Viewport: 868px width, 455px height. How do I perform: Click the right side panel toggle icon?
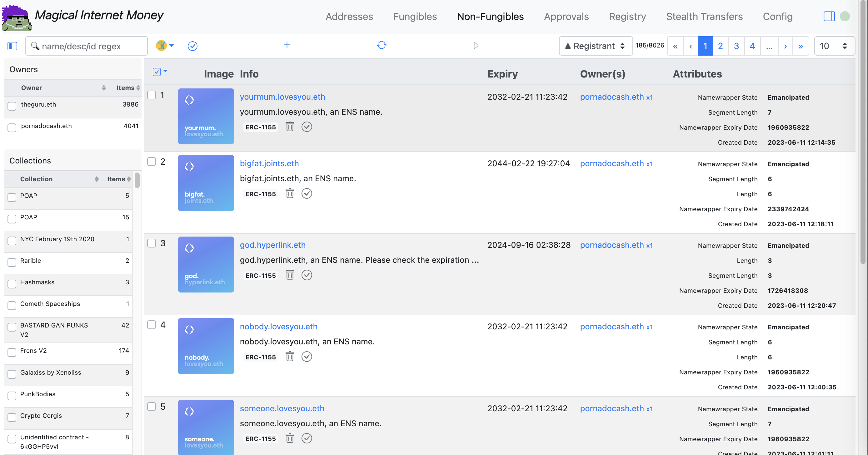tap(829, 16)
